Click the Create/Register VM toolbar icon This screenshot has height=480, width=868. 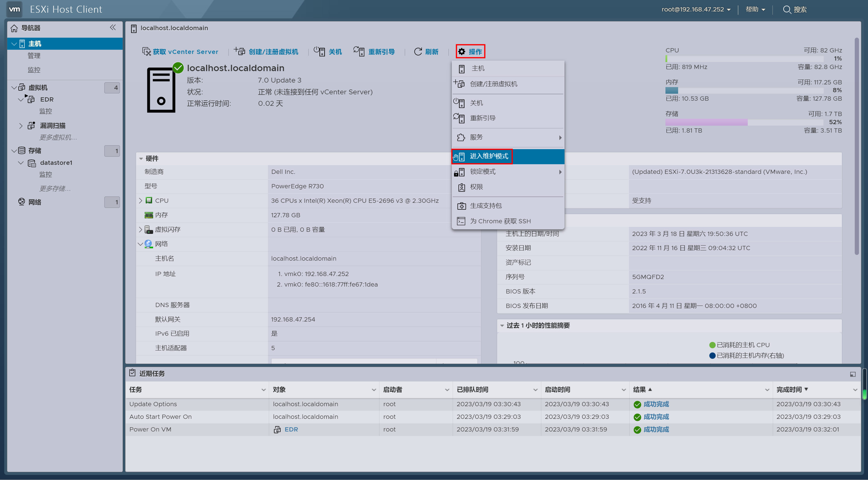click(240, 51)
